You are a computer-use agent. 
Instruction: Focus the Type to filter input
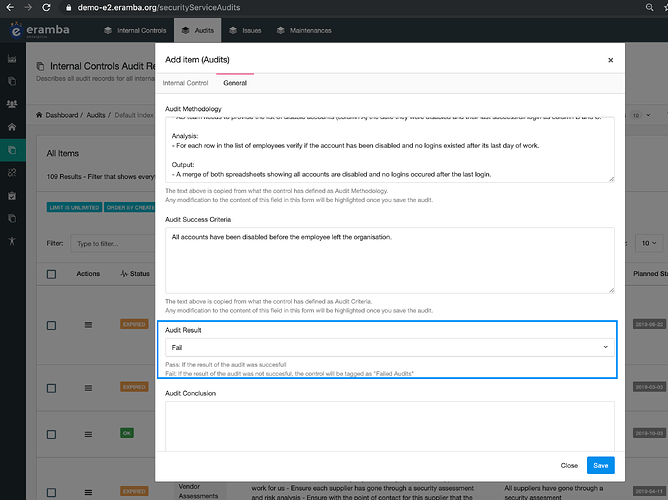113,244
